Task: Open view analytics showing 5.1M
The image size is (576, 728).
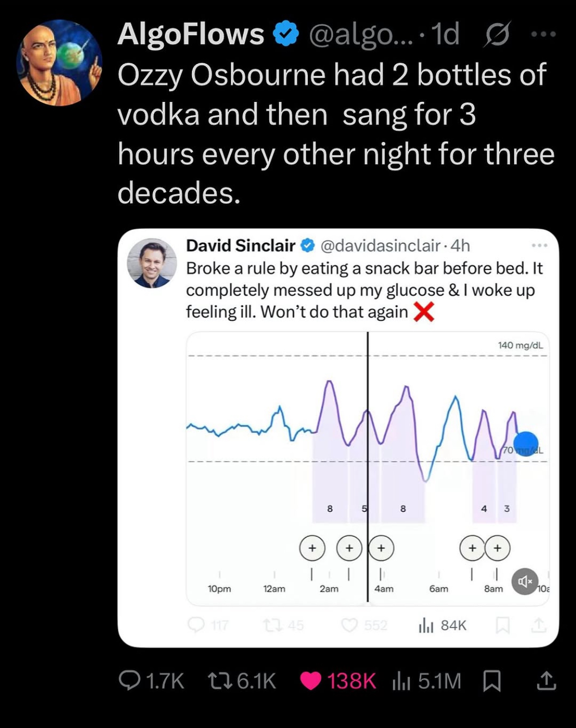Action: pos(400,680)
